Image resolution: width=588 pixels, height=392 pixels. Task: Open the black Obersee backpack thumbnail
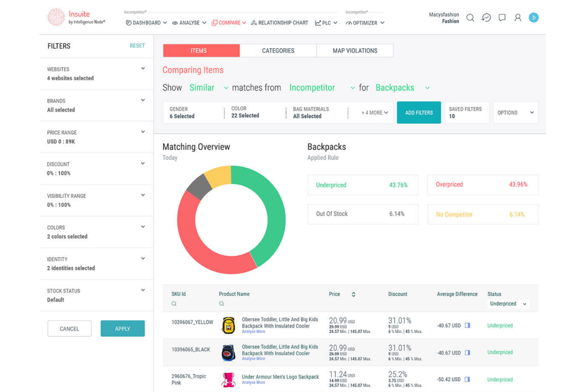pyautogui.click(x=228, y=353)
